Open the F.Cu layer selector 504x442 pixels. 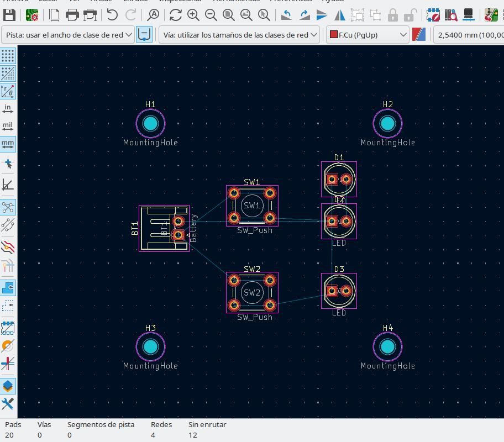coord(368,35)
